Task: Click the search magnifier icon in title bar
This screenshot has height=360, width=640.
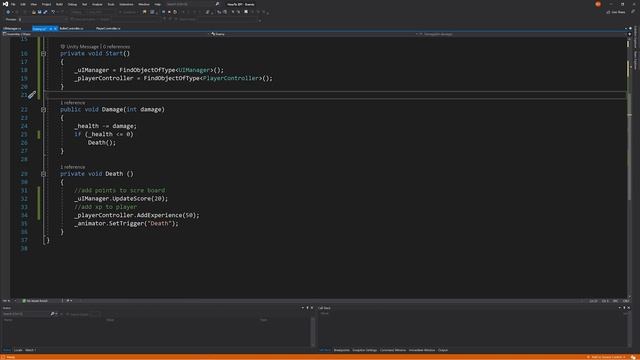Action: click(217, 4)
